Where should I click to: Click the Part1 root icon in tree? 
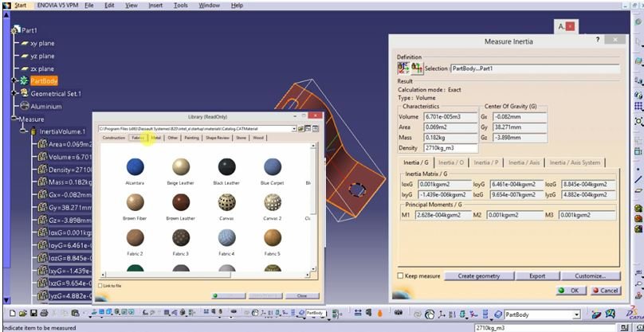[17, 30]
